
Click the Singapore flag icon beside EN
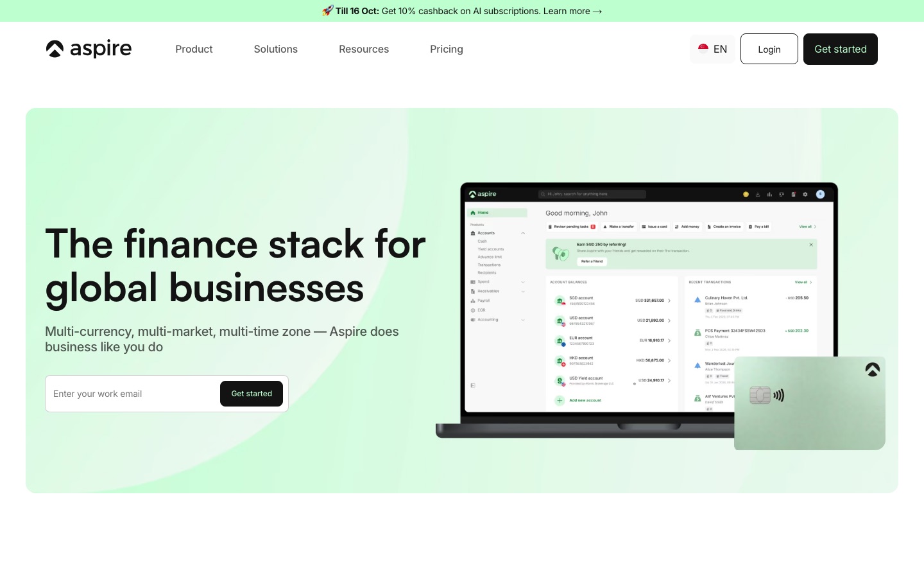pos(703,49)
